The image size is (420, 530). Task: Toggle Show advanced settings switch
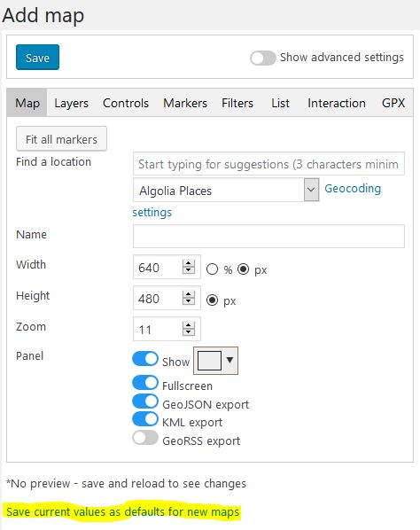coord(263,58)
